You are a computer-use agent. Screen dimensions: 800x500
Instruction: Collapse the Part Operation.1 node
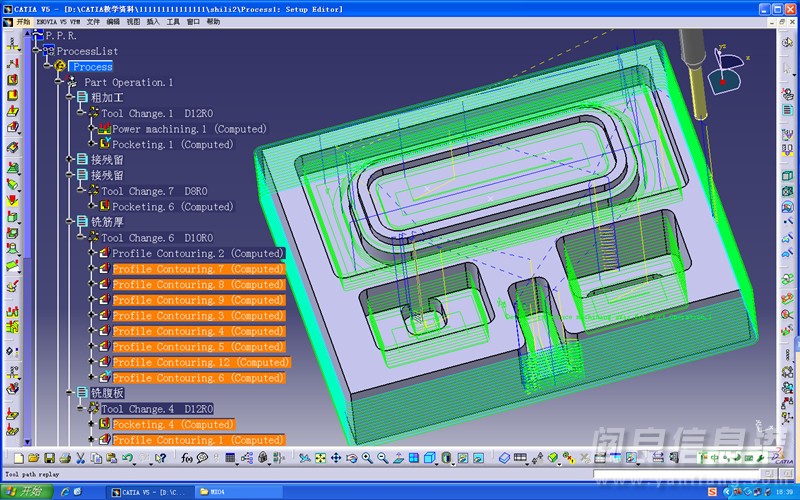(x=59, y=82)
